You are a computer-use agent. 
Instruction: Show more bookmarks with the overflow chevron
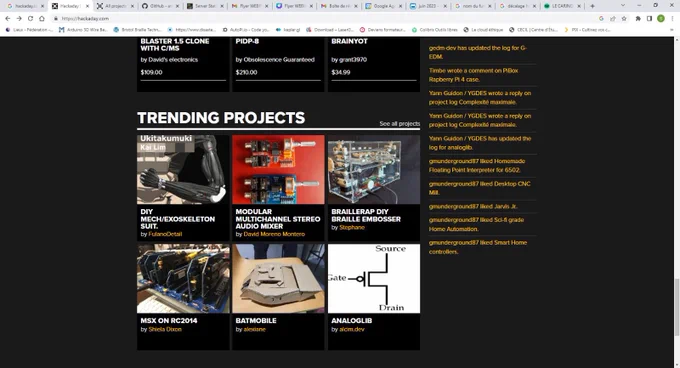672,30
